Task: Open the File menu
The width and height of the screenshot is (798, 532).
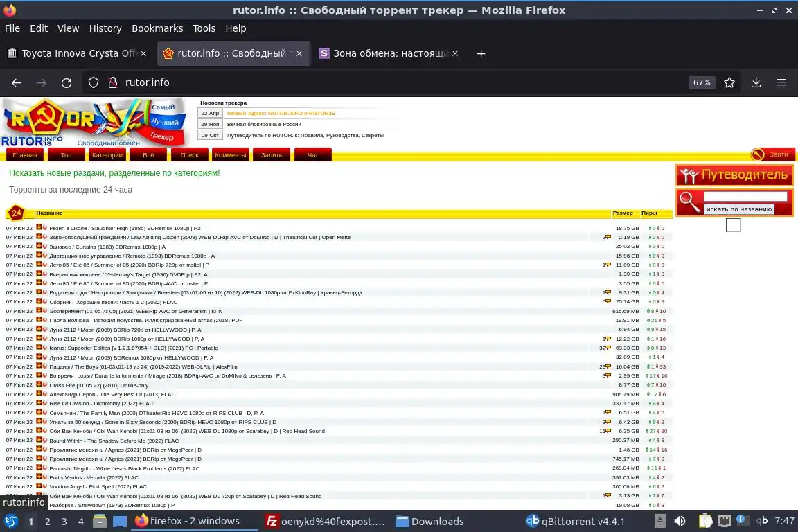Action: click(x=12, y=28)
